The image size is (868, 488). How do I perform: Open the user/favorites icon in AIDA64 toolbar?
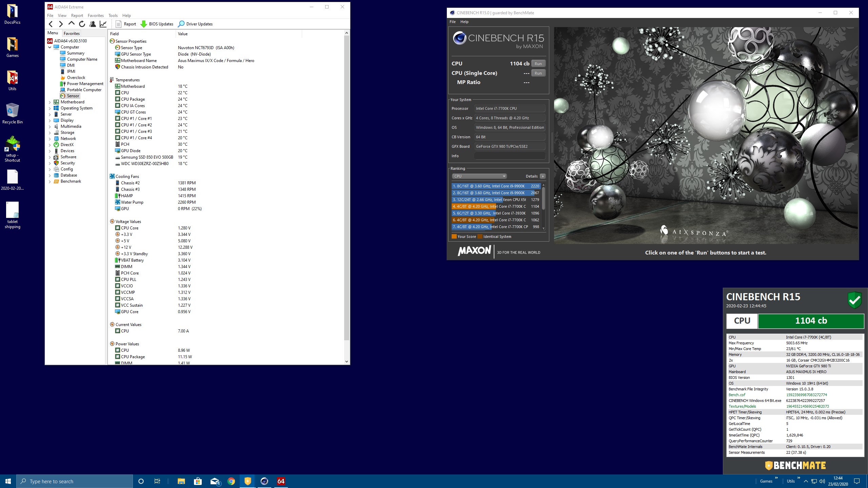[92, 24]
